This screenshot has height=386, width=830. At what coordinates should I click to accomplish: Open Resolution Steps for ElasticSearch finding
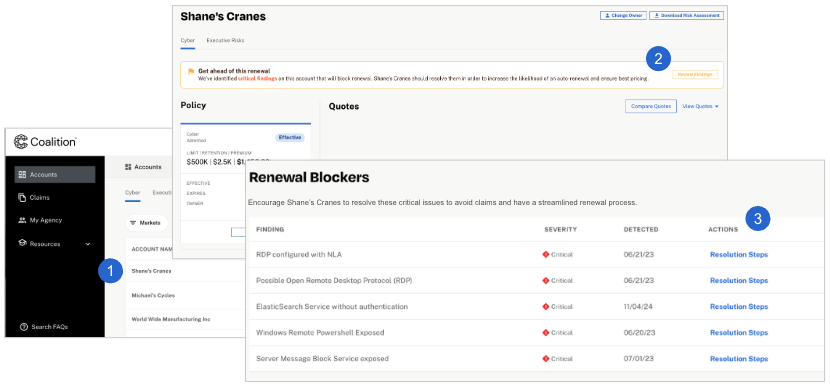coord(738,307)
